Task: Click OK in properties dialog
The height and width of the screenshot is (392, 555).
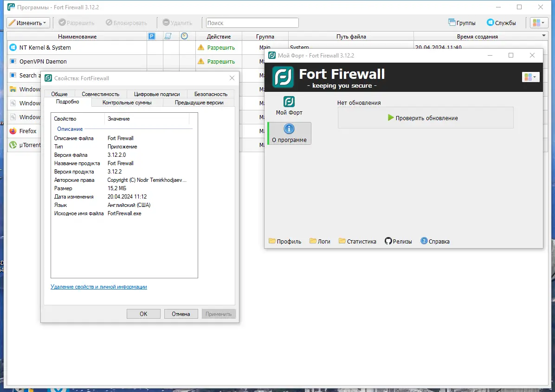Action: tap(143, 314)
